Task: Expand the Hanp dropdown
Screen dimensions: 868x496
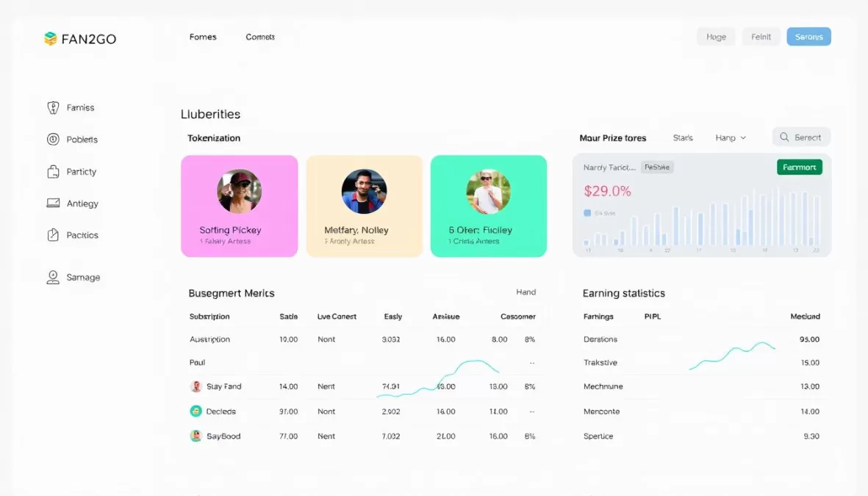Action: (731, 137)
